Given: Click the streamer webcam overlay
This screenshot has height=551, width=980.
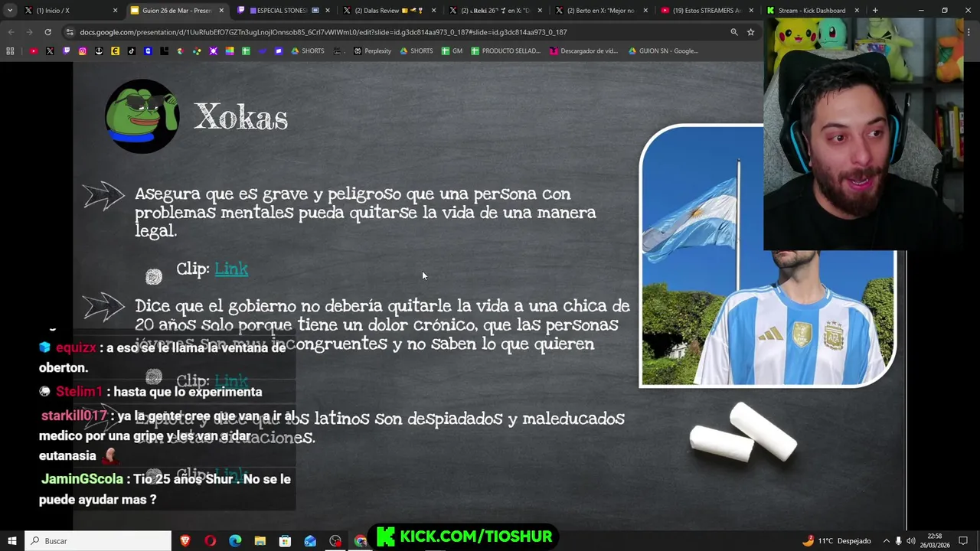Looking at the screenshot, I should click(x=864, y=135).
